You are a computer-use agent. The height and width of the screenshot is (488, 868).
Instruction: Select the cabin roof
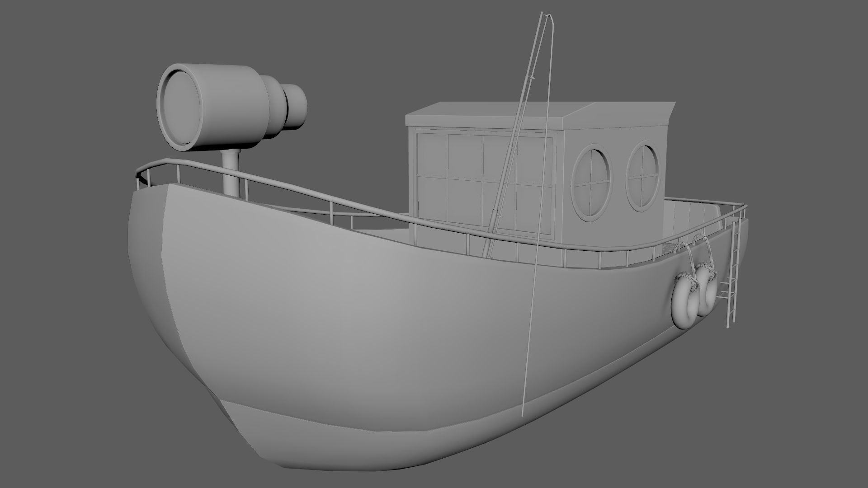[540, 115]
